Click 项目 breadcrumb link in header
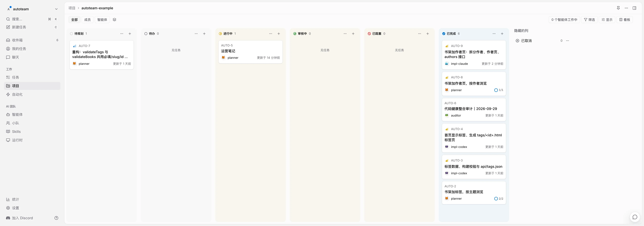The image size is (644, 226). (72, 8)
